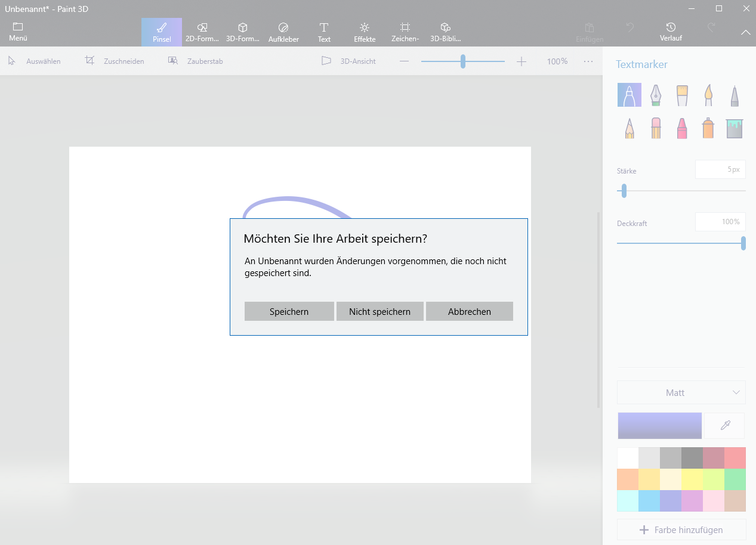Select the eraser tool
This screenshot has width=756, height=545.
(656, 128)
